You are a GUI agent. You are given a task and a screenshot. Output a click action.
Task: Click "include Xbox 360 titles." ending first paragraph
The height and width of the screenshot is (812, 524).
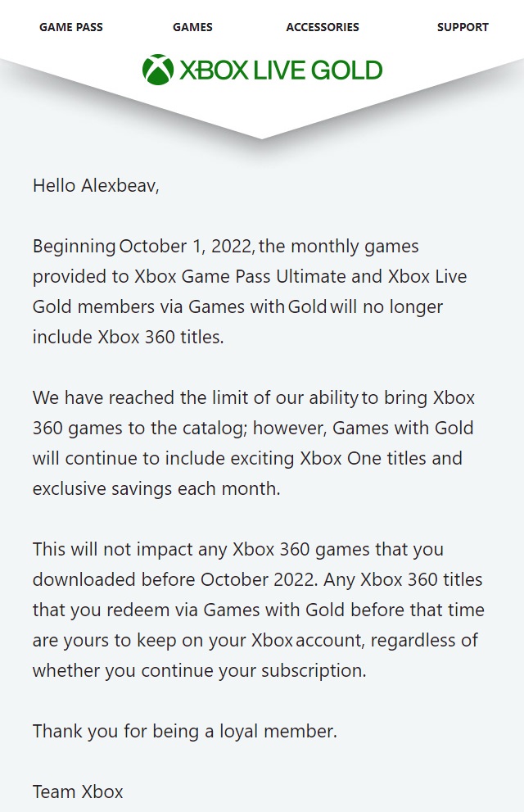pos(128,337)
